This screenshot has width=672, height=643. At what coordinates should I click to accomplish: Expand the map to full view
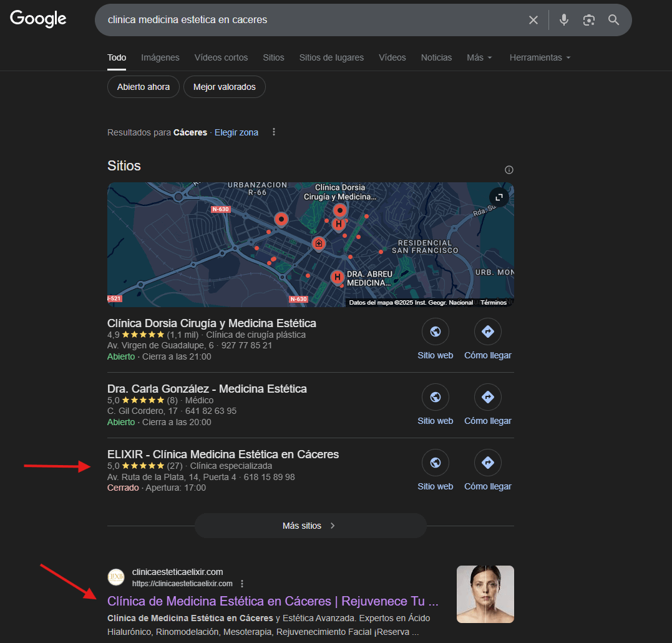click(499, 197)
